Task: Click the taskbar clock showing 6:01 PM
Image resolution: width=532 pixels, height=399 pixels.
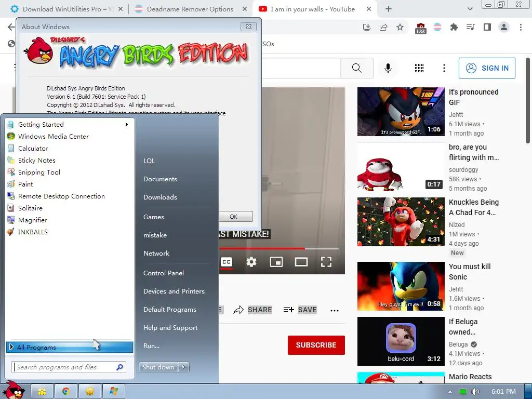Action: pyautogui.click(x=503, y=392)
